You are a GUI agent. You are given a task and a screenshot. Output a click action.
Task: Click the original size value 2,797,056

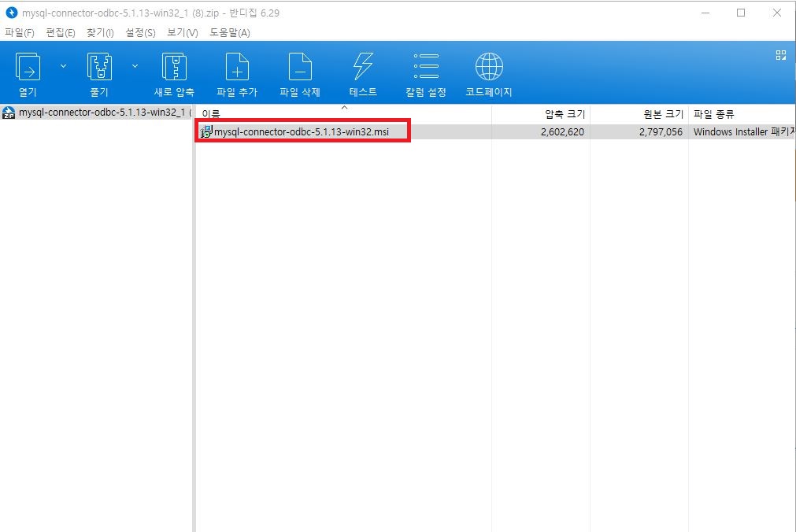[x=661, y=132]
